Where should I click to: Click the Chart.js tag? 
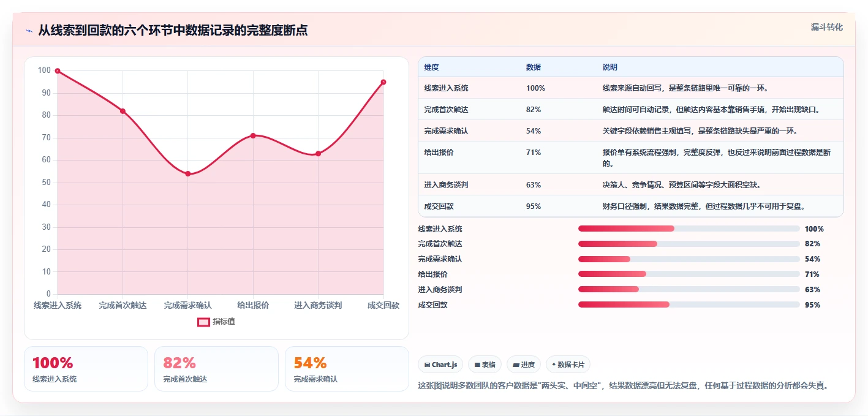[440, 365]
